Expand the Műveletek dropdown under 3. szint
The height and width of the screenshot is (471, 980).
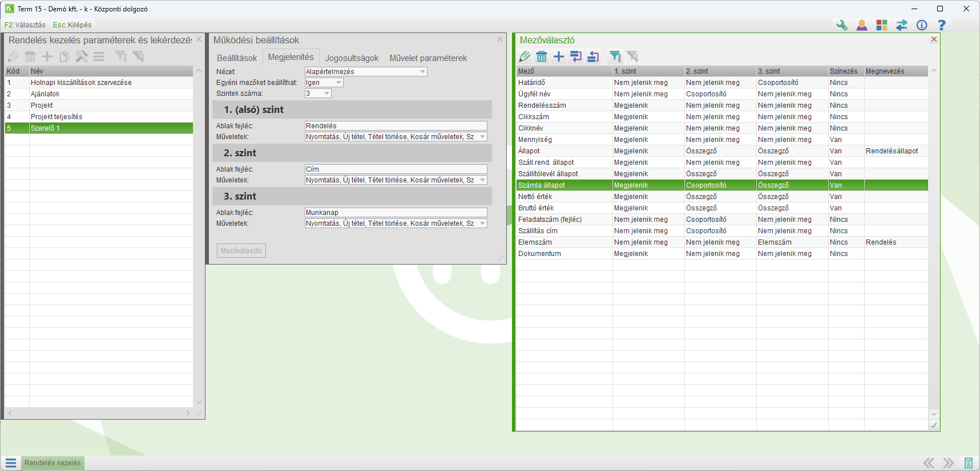(482, 224)
